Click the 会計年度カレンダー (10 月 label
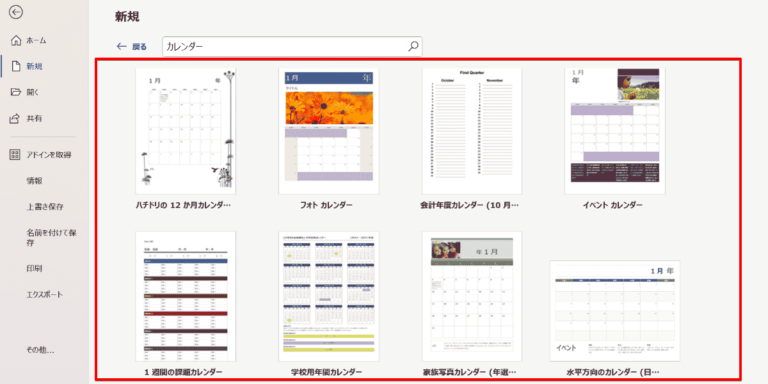Viewport: 768px width, 384px height. 469,205
